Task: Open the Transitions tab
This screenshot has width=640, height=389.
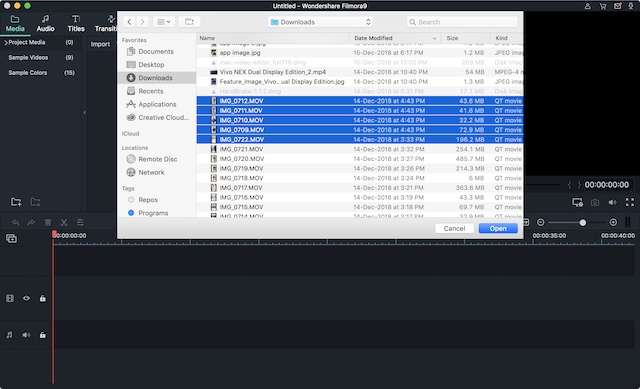Action: [106, 24]
